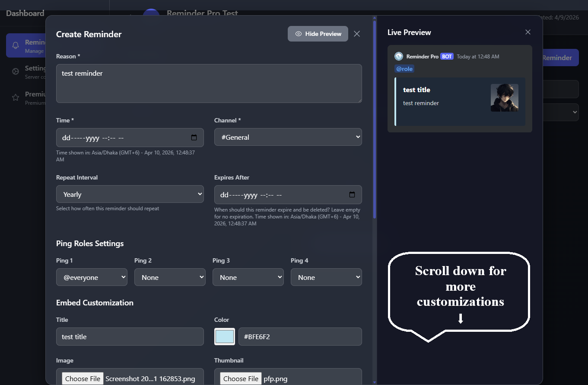Click the eye icon in Hide Preview
This screenshot has width=588, height=385.
tap(298, 34)
